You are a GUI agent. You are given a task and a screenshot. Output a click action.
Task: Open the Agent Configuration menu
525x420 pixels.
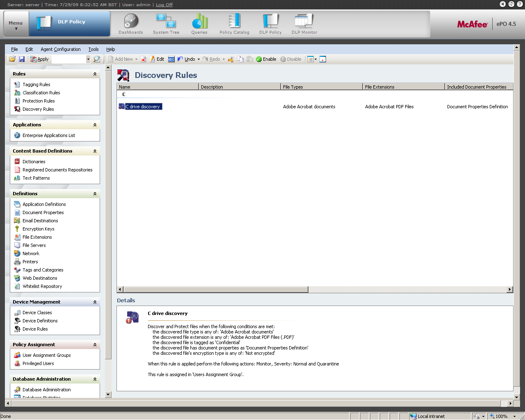click(x=61, y=49)
